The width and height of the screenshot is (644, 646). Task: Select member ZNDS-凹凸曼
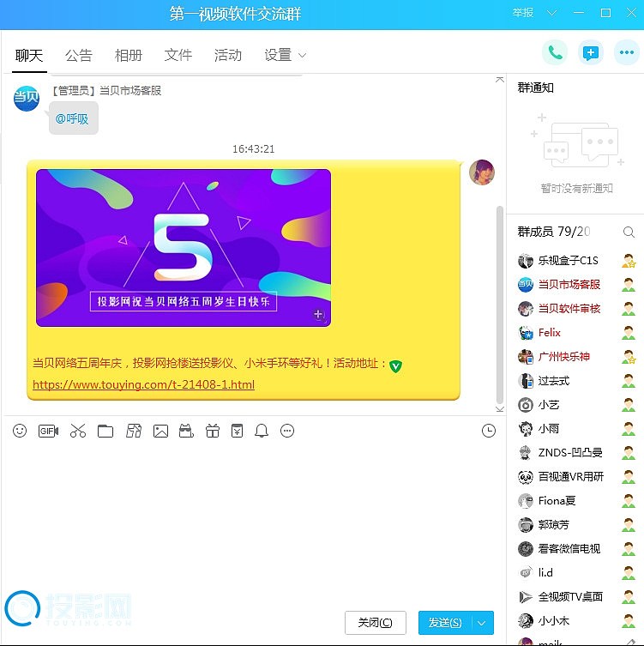[576, 453]
